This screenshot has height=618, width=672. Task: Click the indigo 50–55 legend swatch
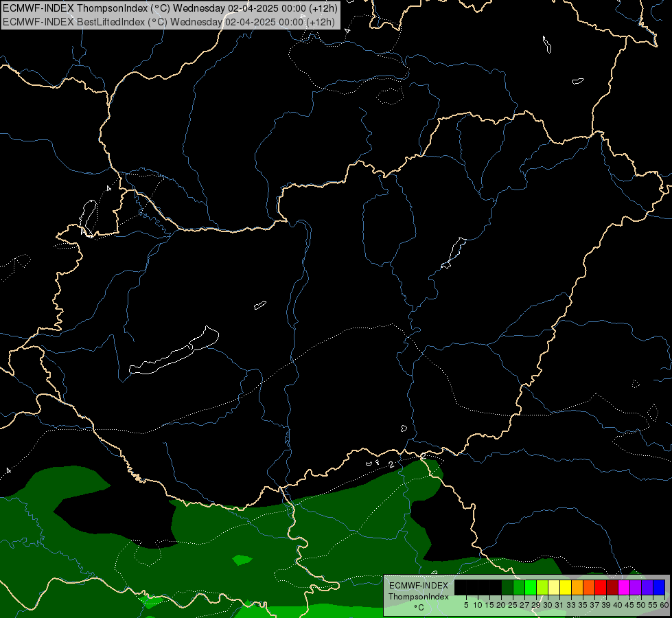coord(647,587)
